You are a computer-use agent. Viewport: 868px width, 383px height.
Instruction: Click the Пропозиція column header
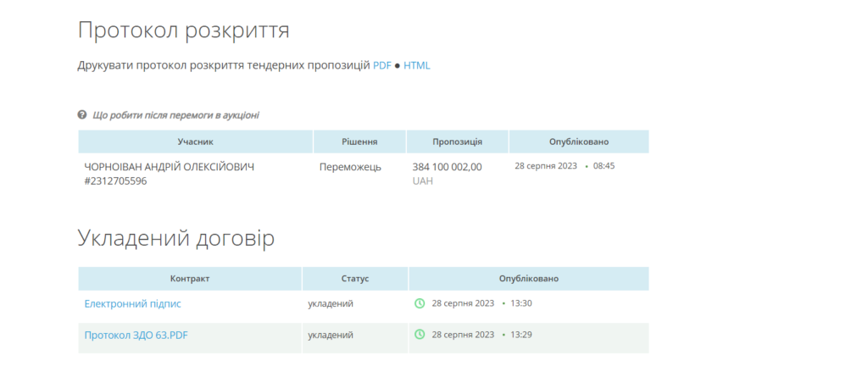pyautogui.click(x=457, y=142)
